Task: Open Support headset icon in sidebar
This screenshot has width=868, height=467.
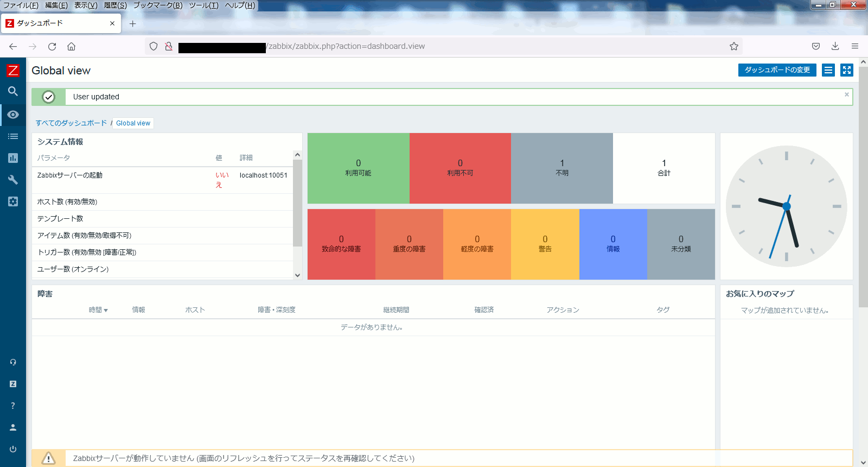Action: (13, 362)
